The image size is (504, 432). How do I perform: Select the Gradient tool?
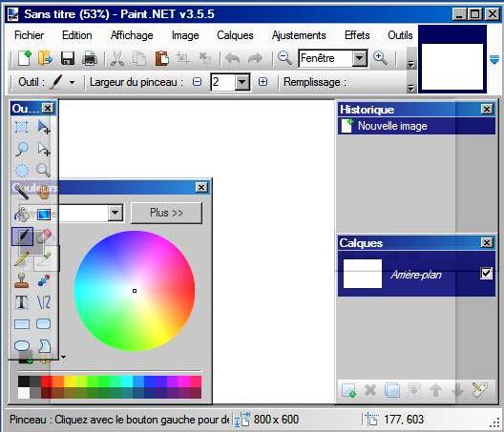pyautogui.click(x=44, y=215)
